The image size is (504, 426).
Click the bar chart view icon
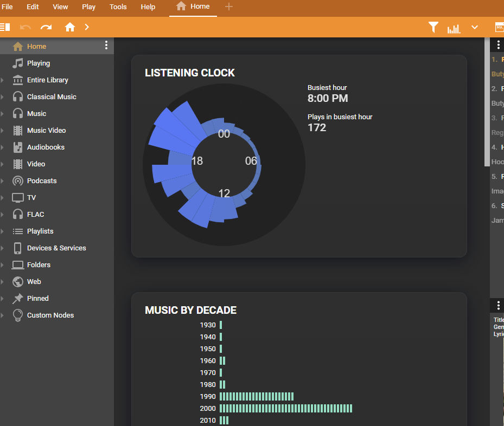[x=454, y=28]
